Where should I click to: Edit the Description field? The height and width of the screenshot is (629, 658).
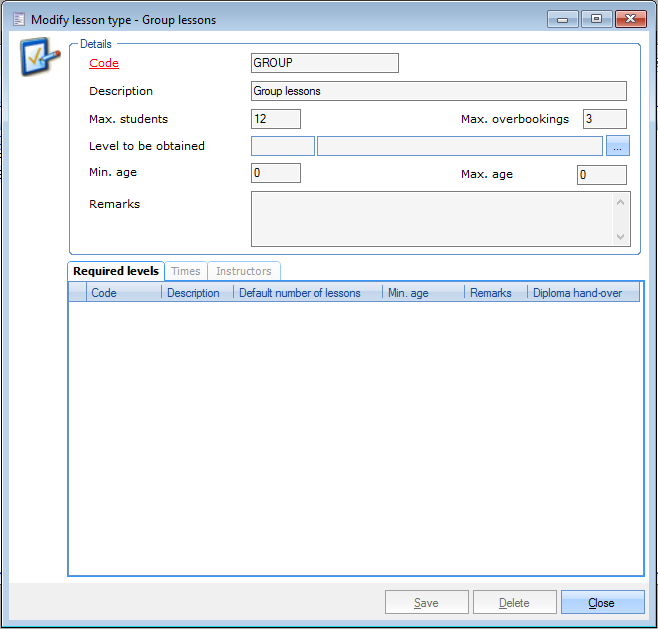(x=438, y=91)
